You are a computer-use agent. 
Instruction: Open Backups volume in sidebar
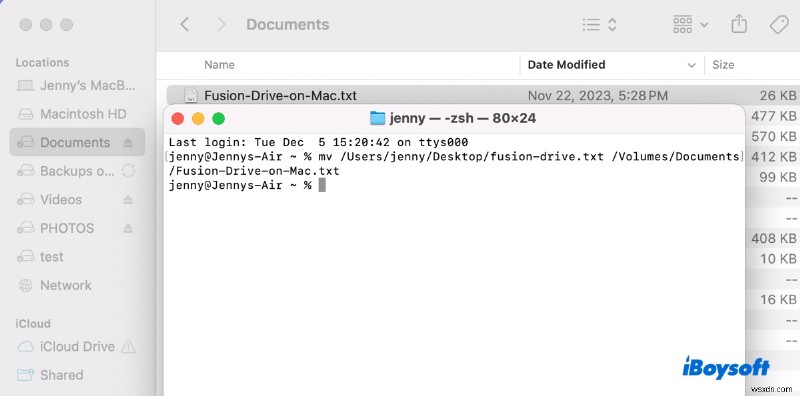[x=77, y=171]
